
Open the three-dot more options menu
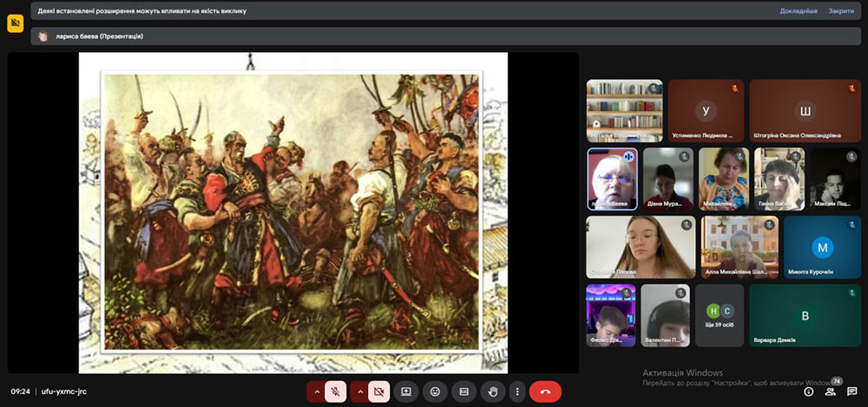point(517,391)
